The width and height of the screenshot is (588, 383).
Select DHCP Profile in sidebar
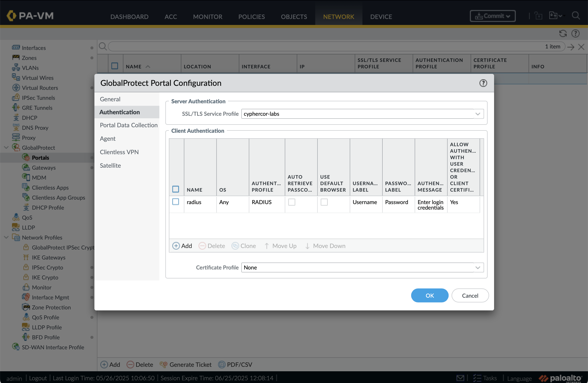48,207
